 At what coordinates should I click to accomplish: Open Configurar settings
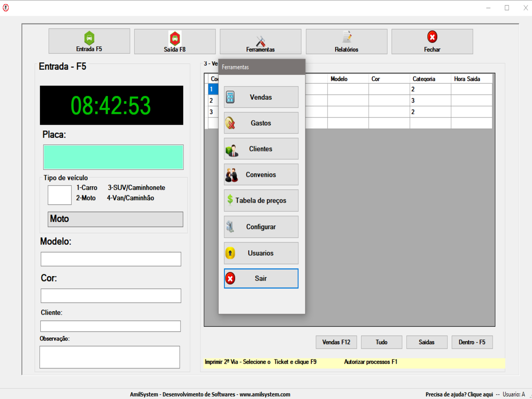pos(261,227)
